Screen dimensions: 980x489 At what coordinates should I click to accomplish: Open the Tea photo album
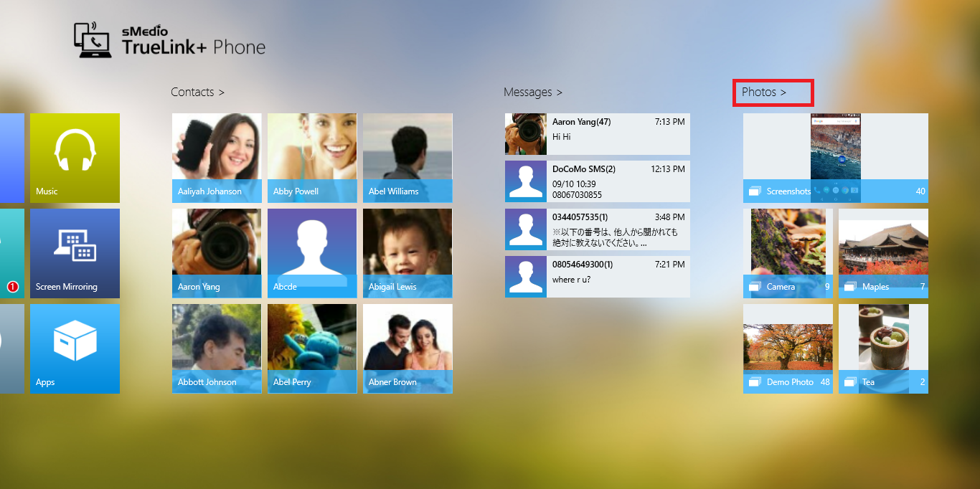pos(883,348)
